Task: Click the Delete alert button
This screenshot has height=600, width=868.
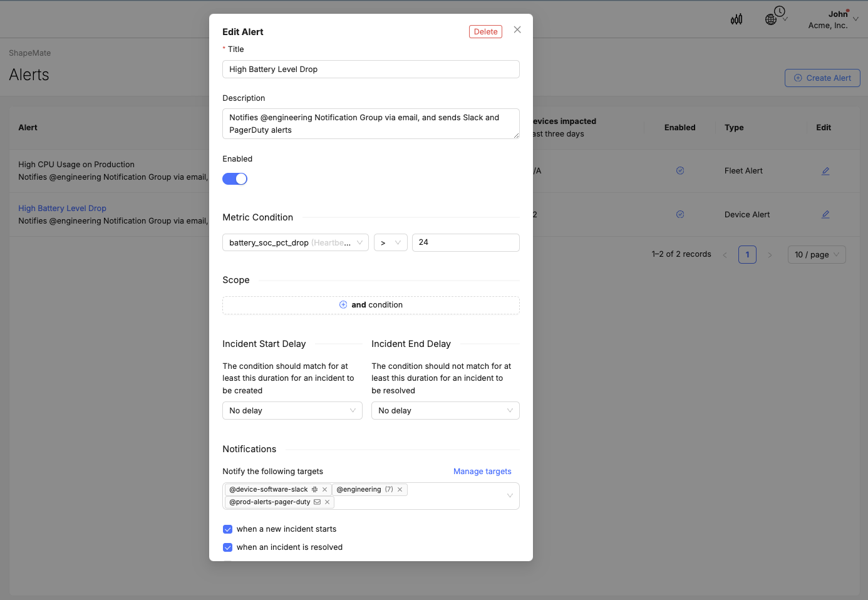Action: 485,32
